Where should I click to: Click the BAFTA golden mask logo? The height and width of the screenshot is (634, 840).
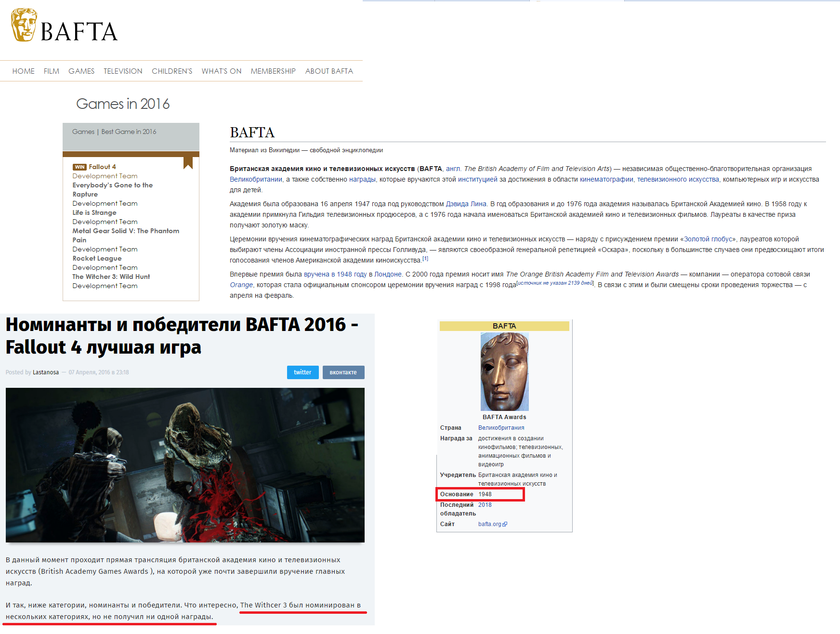tap(24, 25)
